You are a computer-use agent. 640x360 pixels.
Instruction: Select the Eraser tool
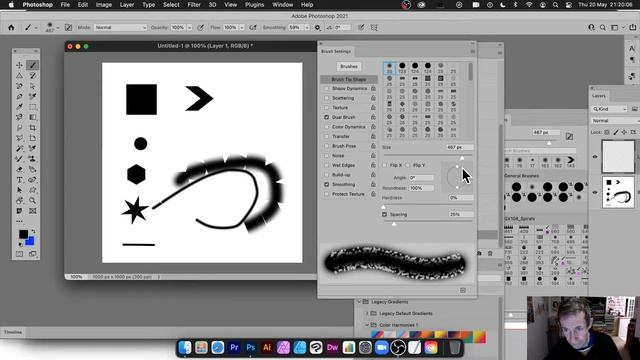19,169
